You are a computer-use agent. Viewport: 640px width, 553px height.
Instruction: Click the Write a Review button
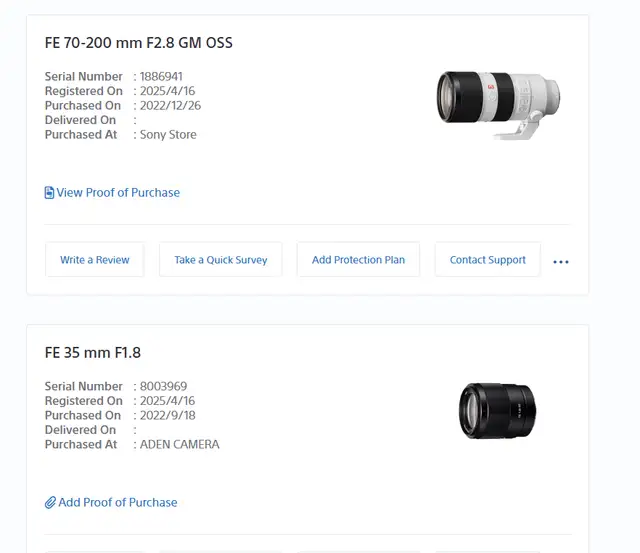[x=95, y=260]
